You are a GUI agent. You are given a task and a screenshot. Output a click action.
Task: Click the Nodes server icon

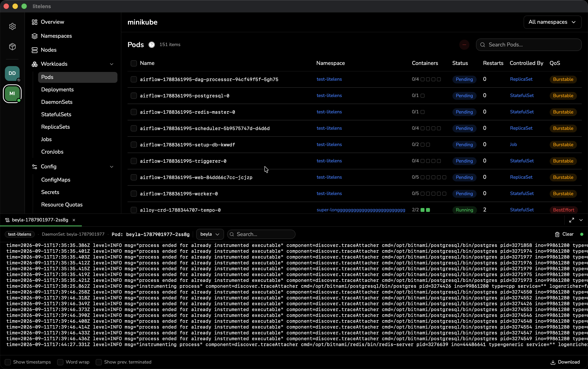click(35, 50)
